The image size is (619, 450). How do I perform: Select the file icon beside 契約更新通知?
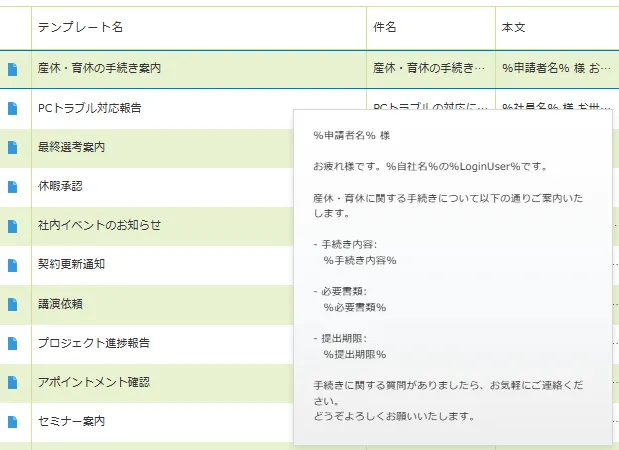click(x=13, y=265)
